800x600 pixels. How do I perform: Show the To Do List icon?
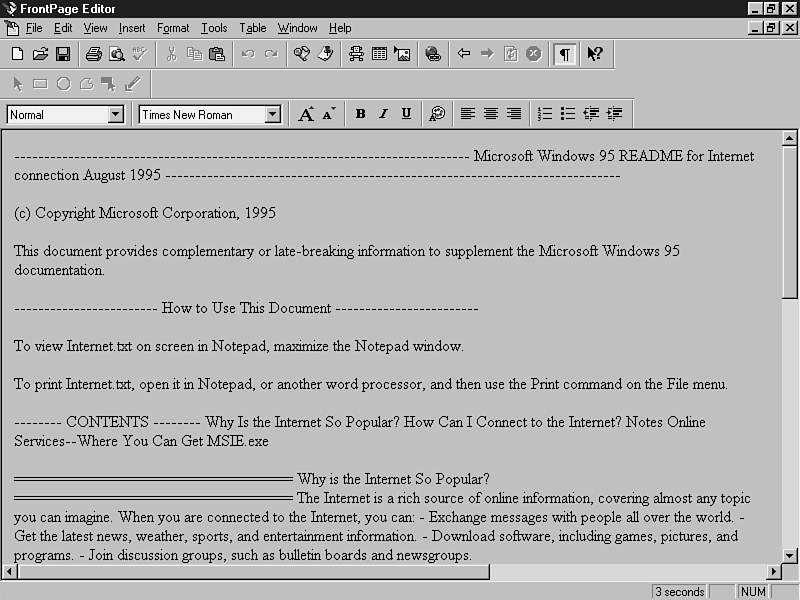coord(325,54)
